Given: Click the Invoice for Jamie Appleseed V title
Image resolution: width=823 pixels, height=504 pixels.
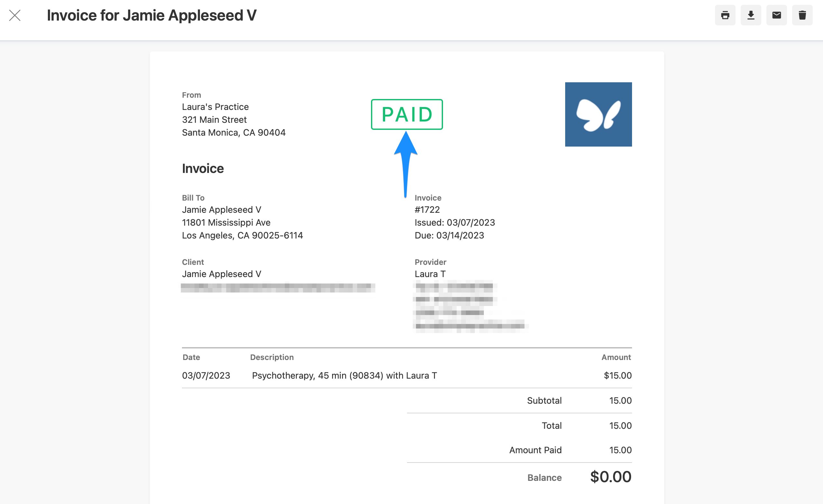Looking at the screenshot, I should [x=152, y=15].
